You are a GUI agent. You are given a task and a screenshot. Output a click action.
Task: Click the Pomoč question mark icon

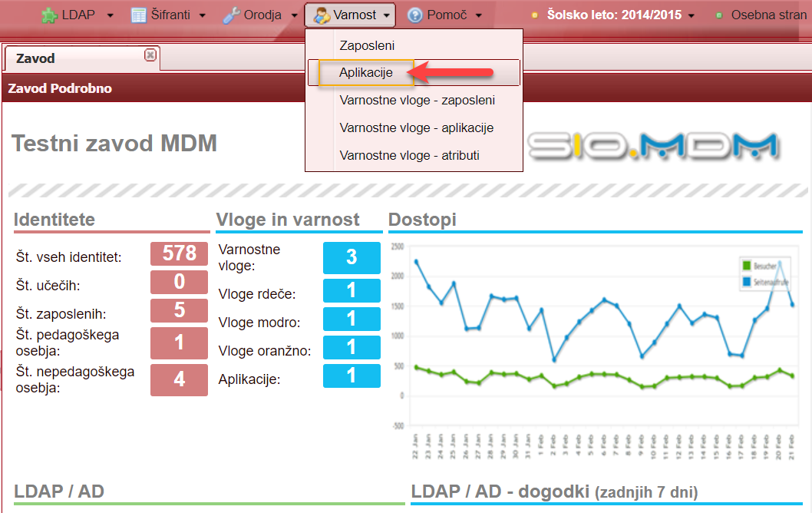pyautogui.click(x=414, y=15)
